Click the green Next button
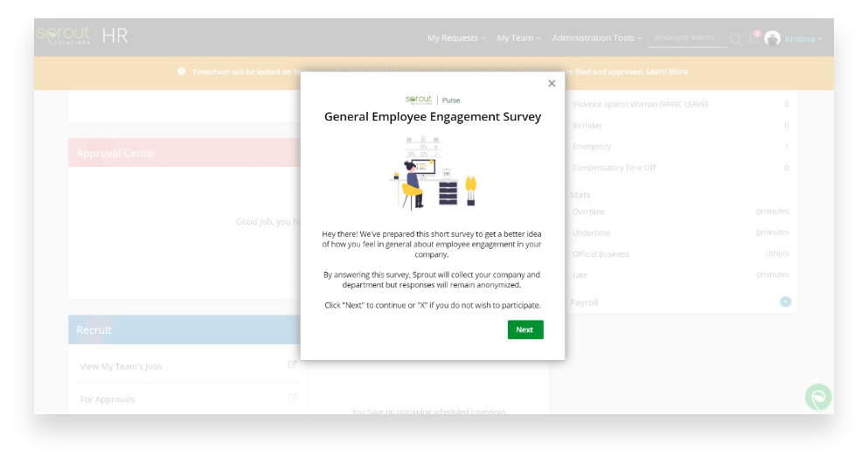Screen dimensions: 868x464 click(x=524, y=329)
